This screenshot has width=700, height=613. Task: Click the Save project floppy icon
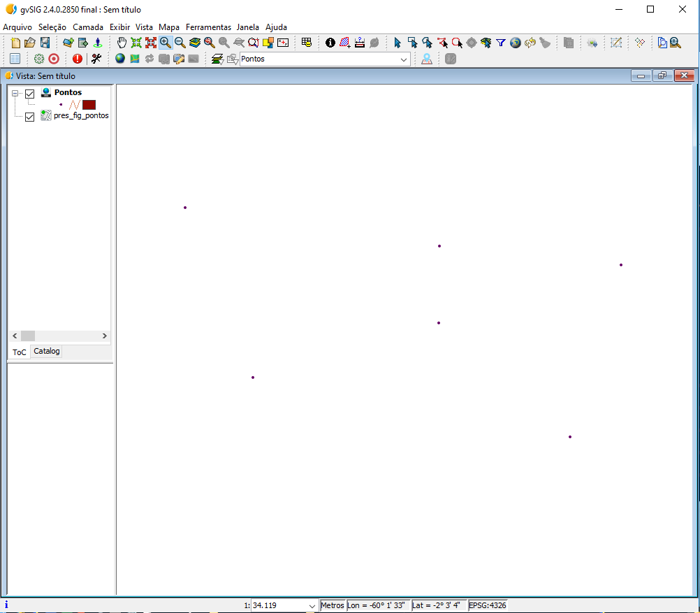pos(45,43)
